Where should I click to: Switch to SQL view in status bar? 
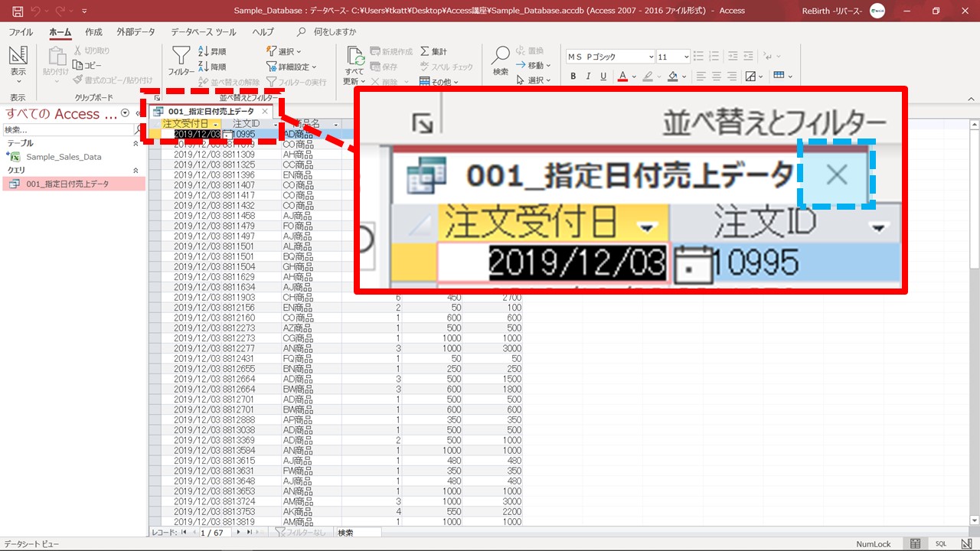click(941, 543)
